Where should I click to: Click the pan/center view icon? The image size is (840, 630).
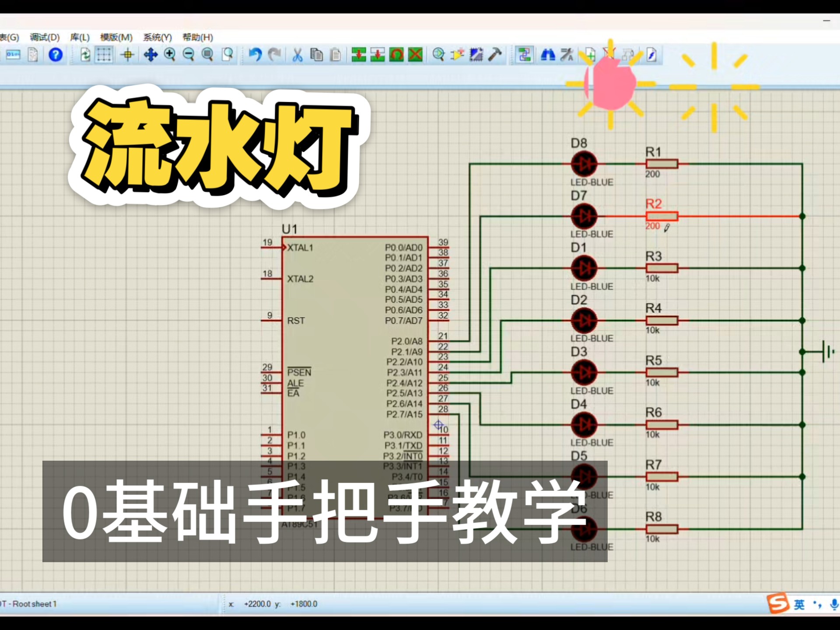tap(150, 55)
